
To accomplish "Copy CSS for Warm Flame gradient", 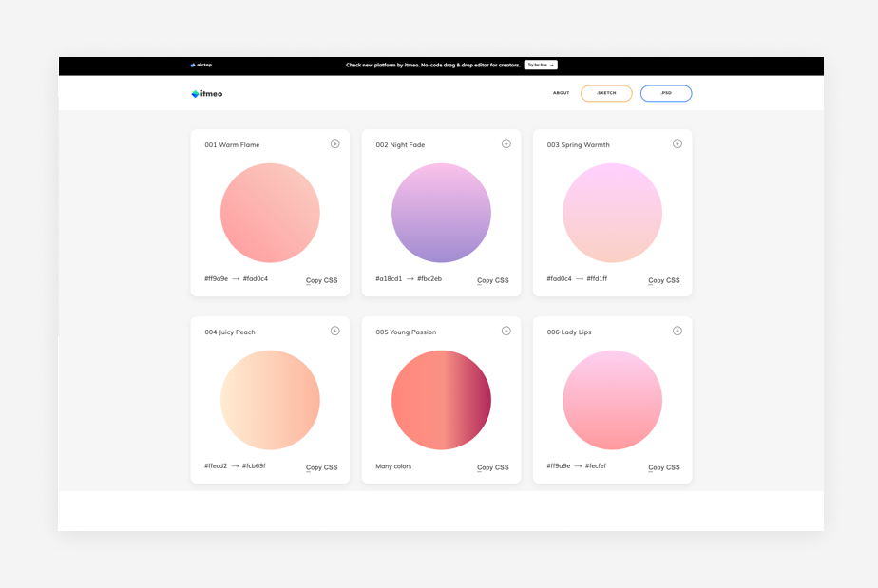I will pyautogui.click(x=321, y=280).
